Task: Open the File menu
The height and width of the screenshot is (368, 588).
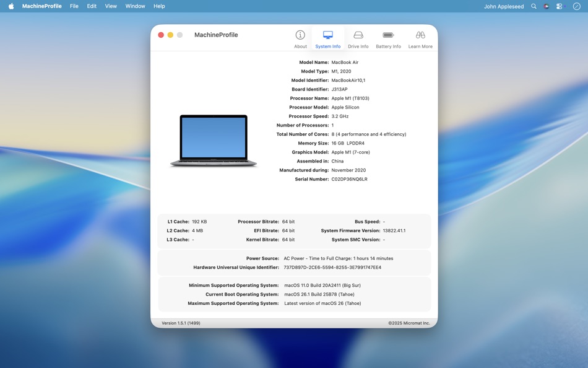Action: click(x=74, y=6)
